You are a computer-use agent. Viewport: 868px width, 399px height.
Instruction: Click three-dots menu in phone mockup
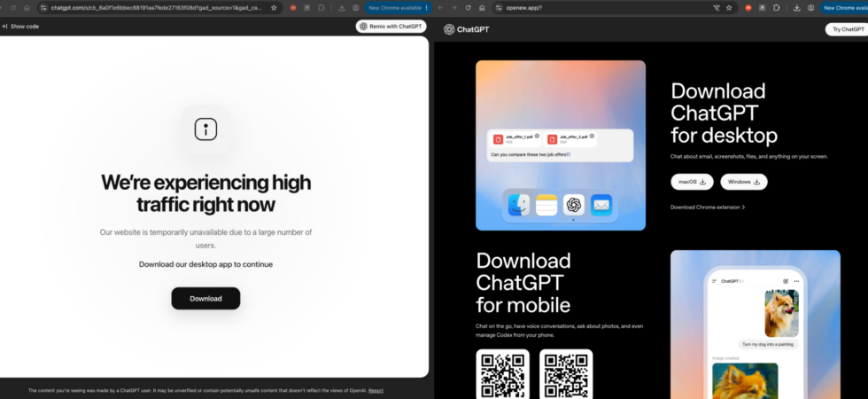point(796,281)
